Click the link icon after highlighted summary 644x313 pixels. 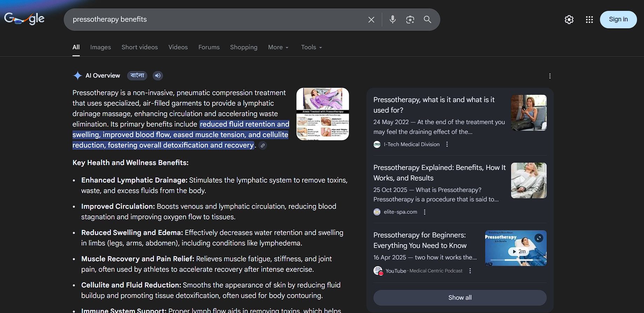pos(262,145)
